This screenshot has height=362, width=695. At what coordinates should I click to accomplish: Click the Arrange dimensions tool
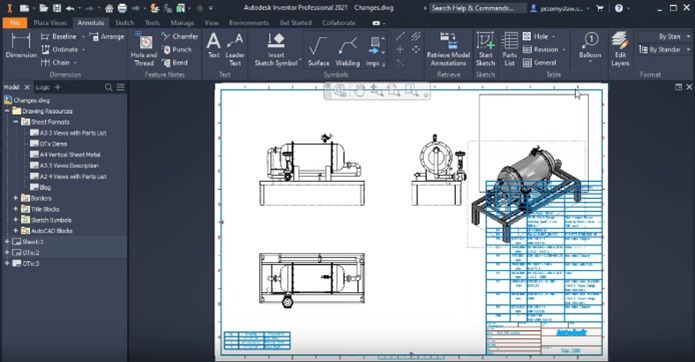[107, 37]
